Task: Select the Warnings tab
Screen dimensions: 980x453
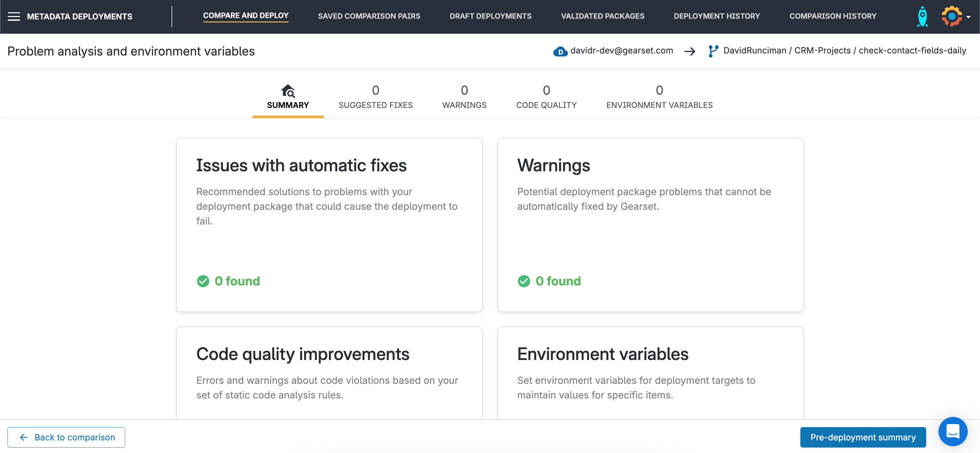Action: pos(464,97)
